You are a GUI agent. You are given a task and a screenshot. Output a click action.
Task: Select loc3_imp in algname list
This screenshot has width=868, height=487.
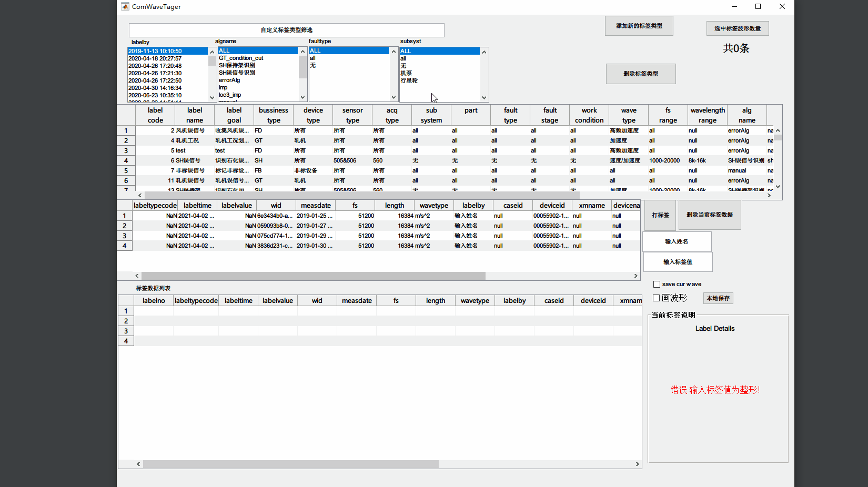(258, 95)
